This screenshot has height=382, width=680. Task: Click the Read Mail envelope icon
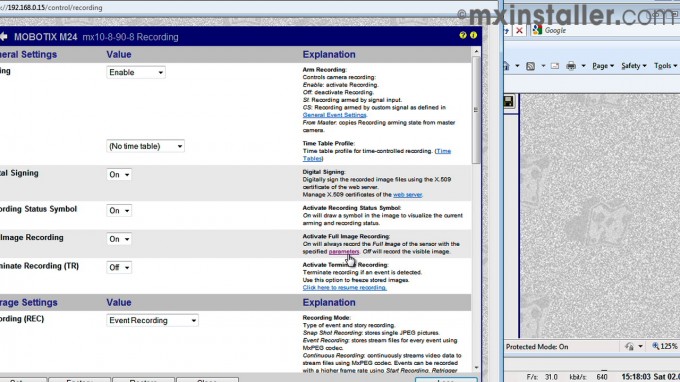[555, 66]
